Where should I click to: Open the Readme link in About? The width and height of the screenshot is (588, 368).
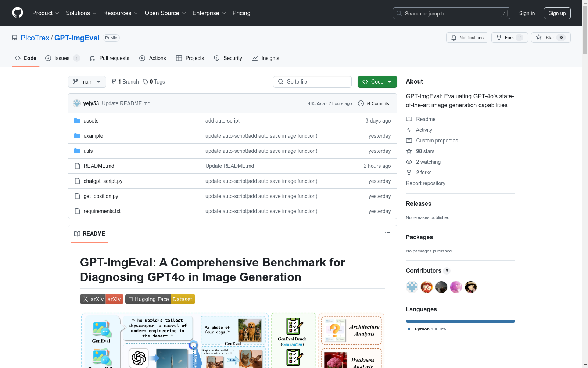pyautogui.click(x=421, y=119)
